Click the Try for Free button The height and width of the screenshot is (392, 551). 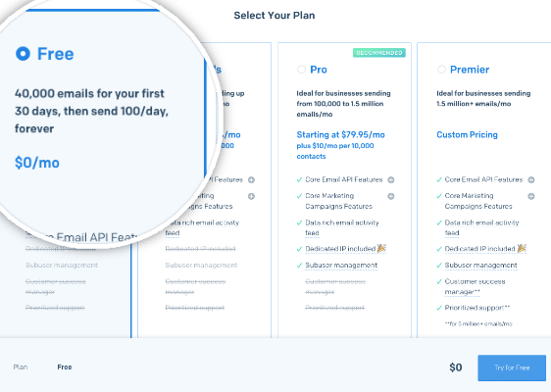[x=512, y=367]
